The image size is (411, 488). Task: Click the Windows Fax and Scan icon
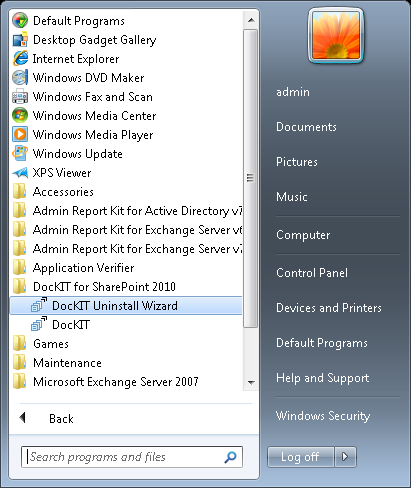point(20,97)
